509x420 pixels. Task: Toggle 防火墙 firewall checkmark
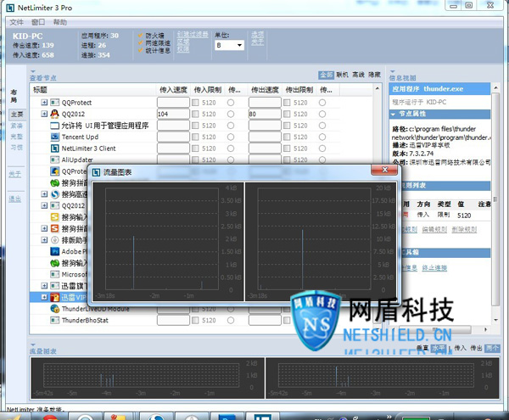(141, 35)
